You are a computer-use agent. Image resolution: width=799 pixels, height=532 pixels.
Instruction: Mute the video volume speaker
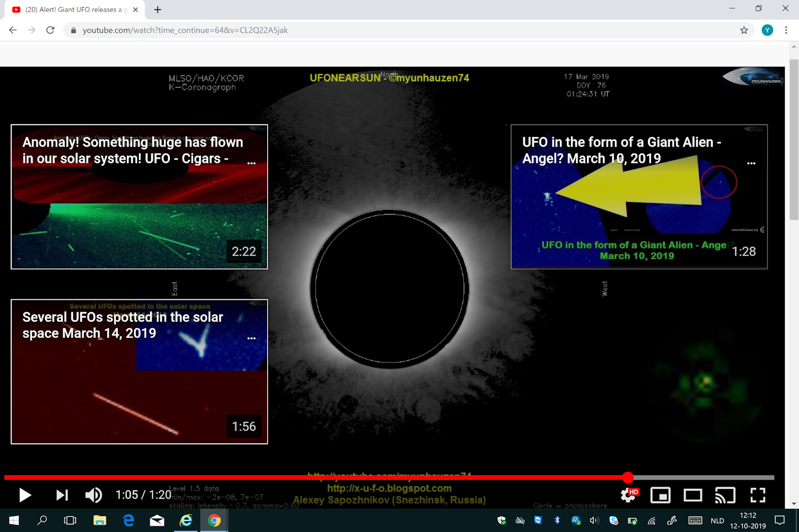point(93,495)
